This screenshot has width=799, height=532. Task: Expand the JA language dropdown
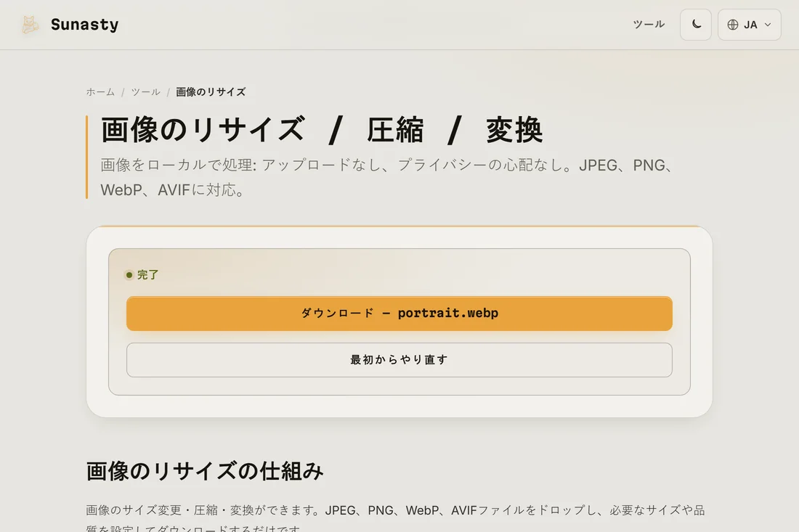(749, 25)
